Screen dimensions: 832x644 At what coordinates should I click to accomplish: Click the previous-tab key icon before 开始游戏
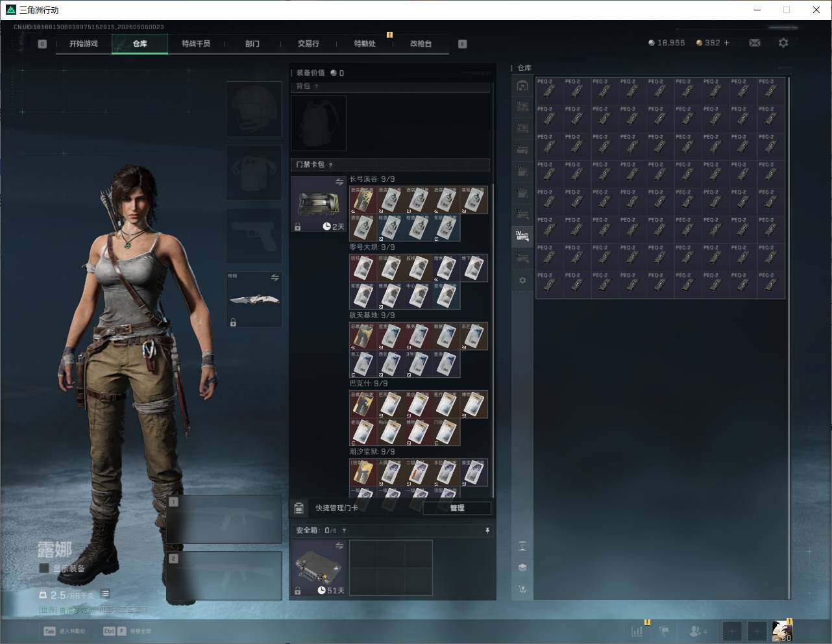coord(42,44)
